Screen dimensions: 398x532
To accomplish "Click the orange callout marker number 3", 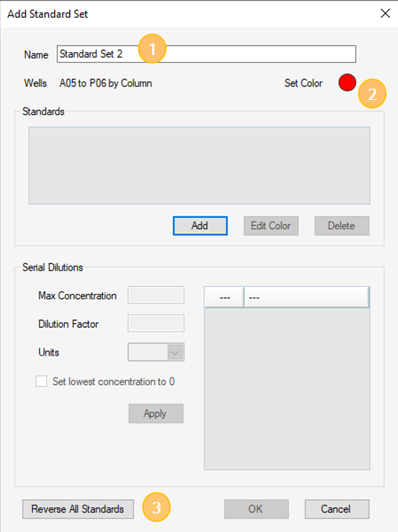I will coord(156,507).
